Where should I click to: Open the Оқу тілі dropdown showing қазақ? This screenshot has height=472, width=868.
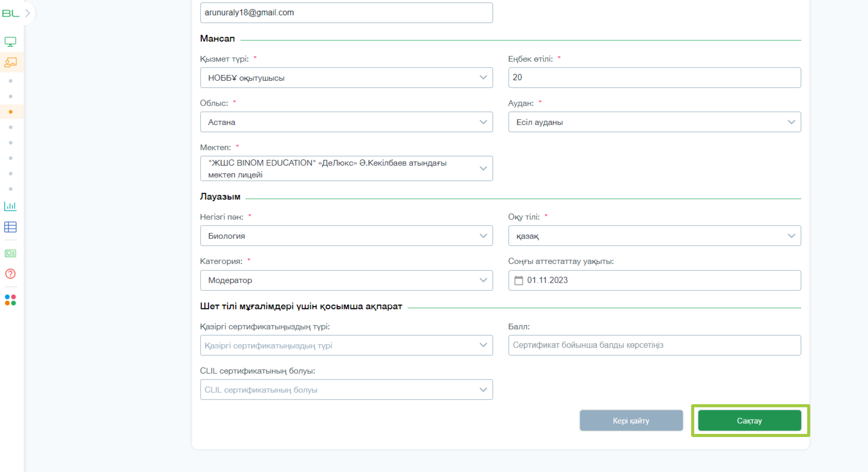(654, 236)
